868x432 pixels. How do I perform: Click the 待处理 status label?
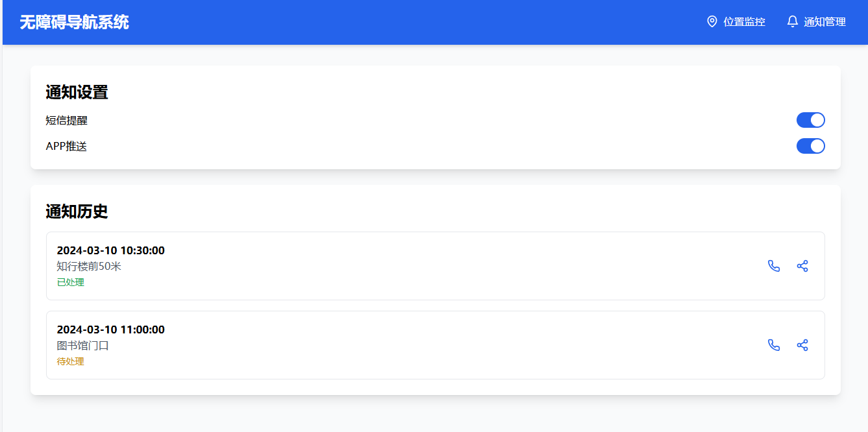(x=71, y=361)
